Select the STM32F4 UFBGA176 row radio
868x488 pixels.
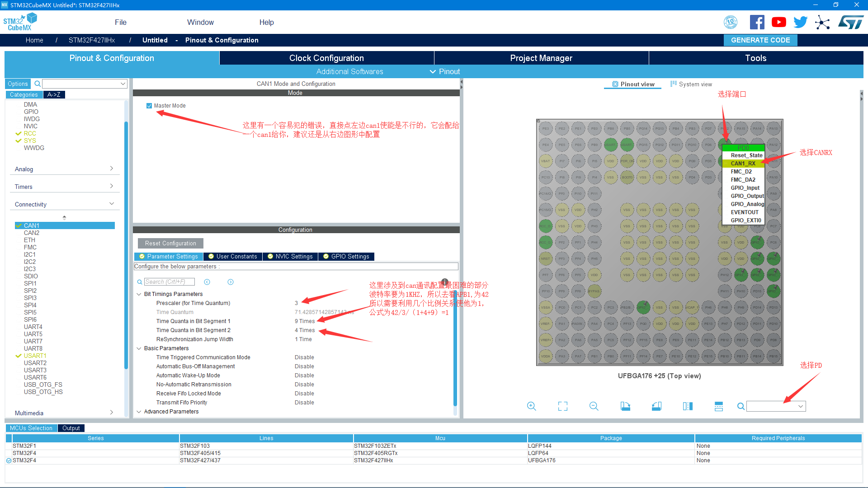point(9,460)
